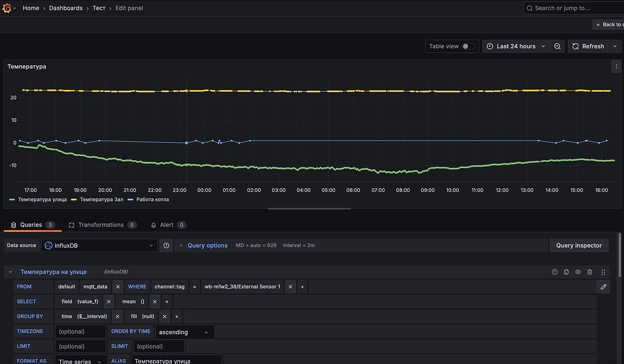Open the Alert tab

click(x=168, y=225)
